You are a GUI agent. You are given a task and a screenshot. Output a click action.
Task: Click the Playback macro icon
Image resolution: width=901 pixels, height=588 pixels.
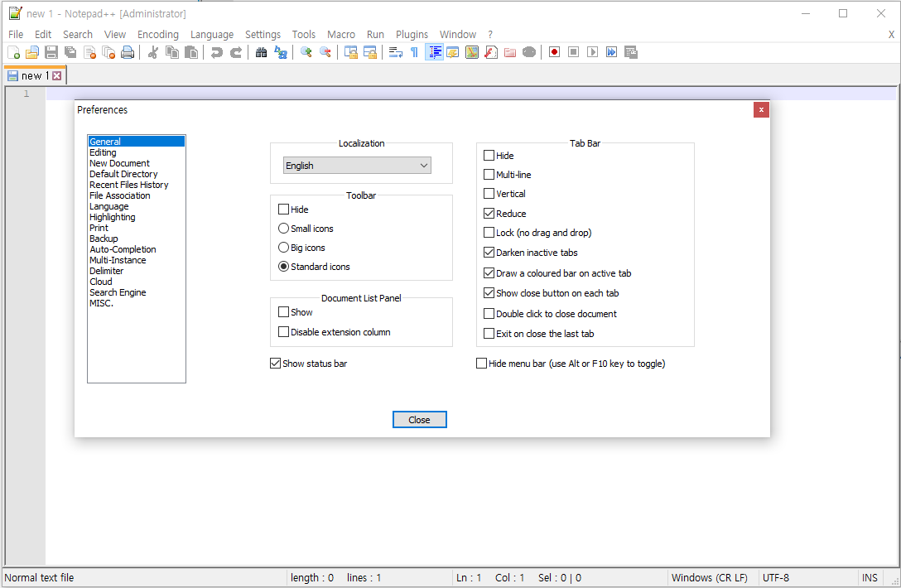[592, 53]
